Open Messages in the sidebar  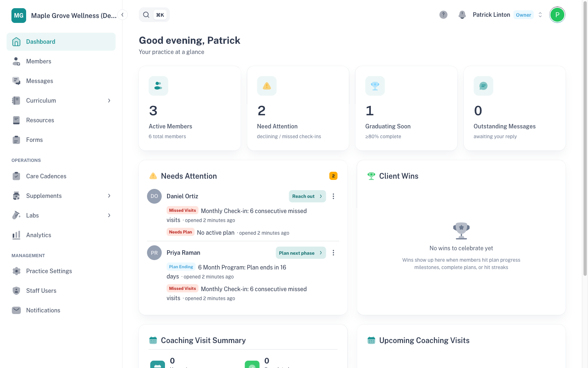coord(61,81)
